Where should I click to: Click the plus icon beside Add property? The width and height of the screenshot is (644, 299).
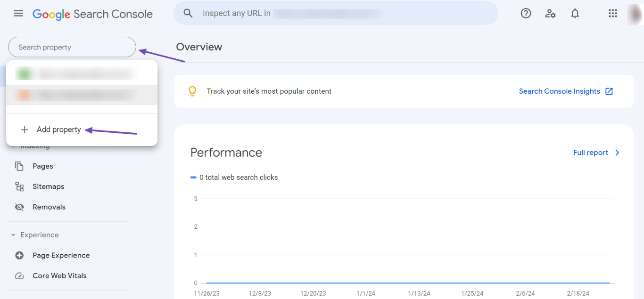pyautogui.click(x=25, y=129)
